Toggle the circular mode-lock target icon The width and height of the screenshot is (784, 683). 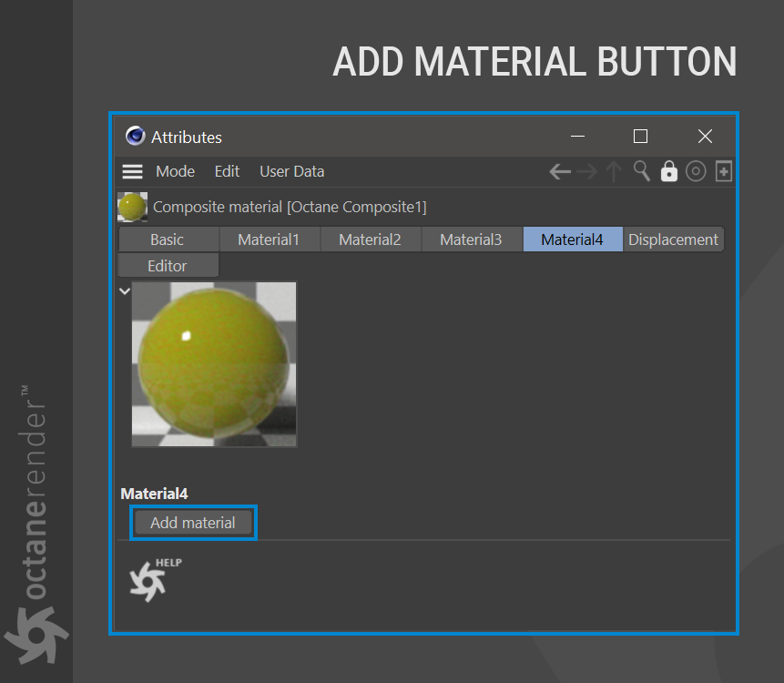(696, 171)
